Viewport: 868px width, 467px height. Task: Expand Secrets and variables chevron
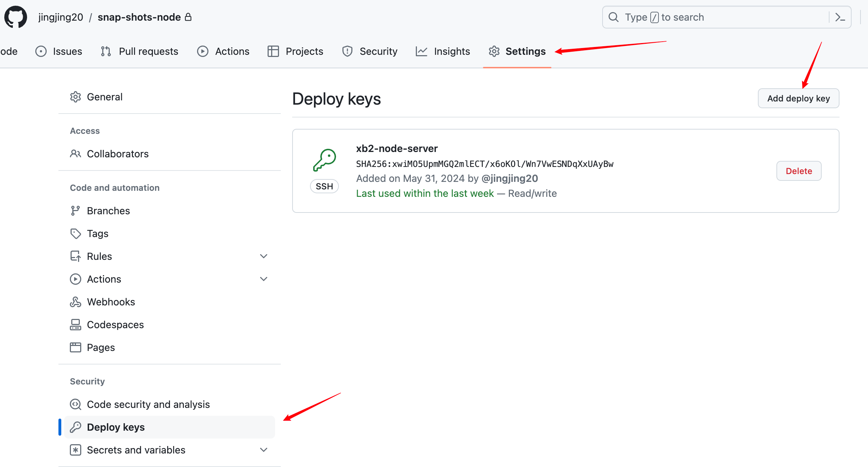coord(264,450)
